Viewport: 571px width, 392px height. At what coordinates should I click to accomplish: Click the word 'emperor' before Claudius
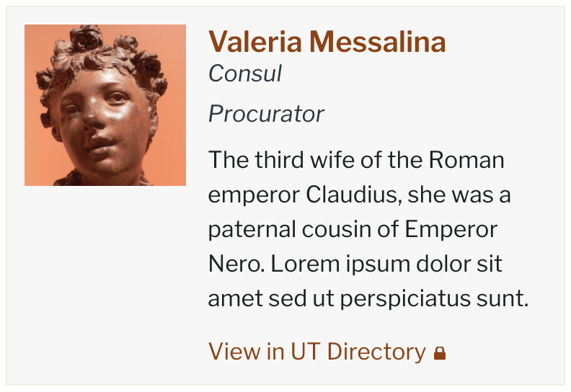(x=253, y=195)
